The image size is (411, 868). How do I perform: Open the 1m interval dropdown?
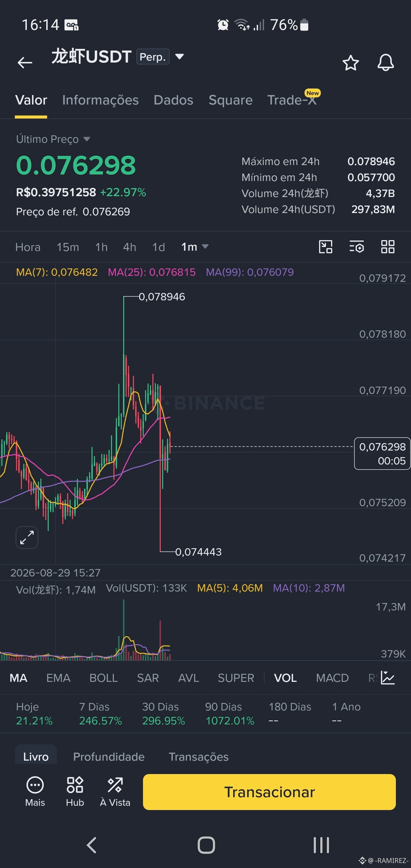[x=195, y=247]
